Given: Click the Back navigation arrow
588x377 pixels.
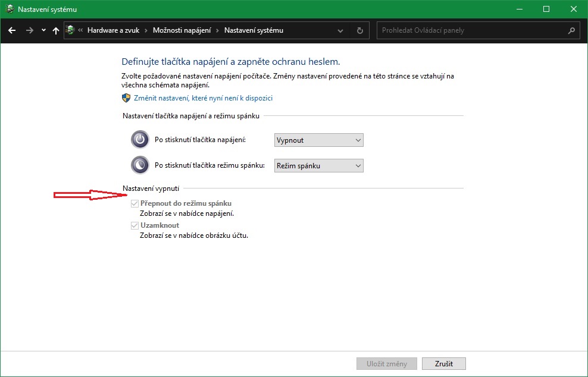Looking at the screenshot, I should point(12,30).
